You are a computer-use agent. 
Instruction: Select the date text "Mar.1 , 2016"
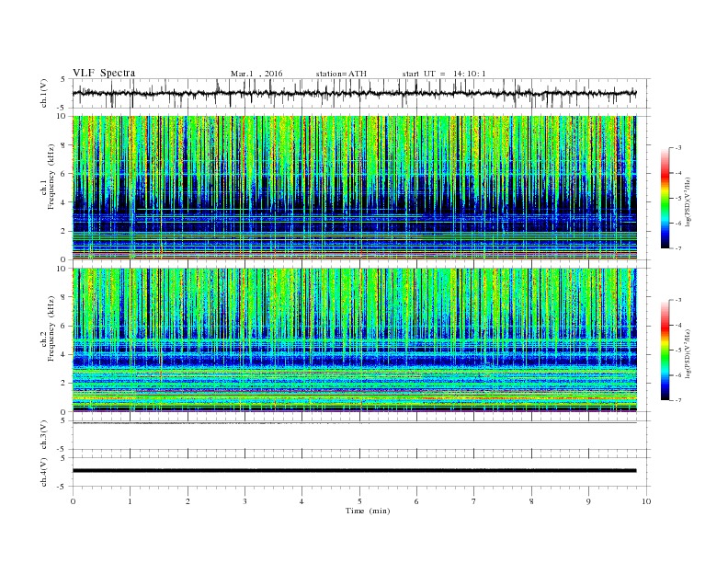click(x=256, y=74)
